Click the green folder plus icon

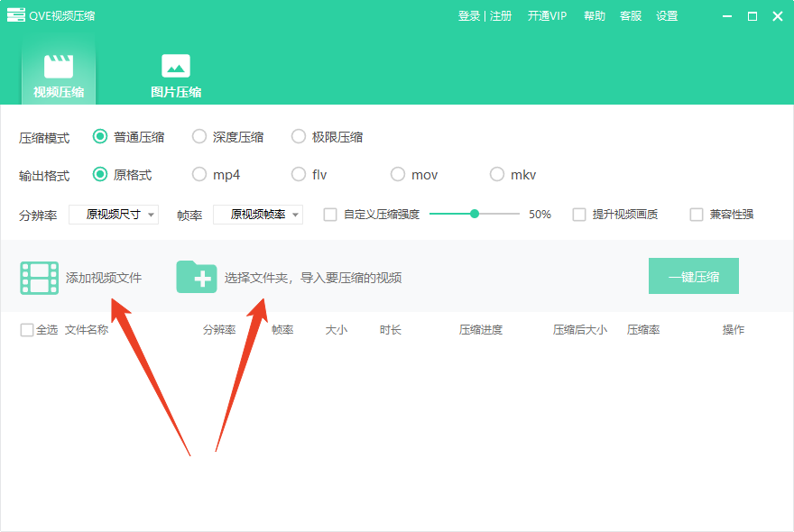click(x=196, y=277)
